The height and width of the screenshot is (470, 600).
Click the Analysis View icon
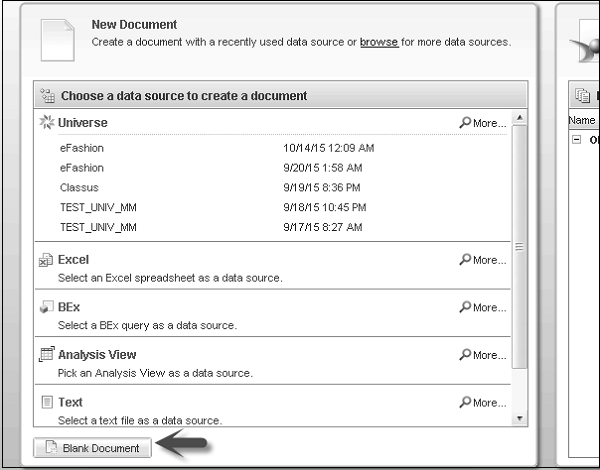tap(45, 354)
